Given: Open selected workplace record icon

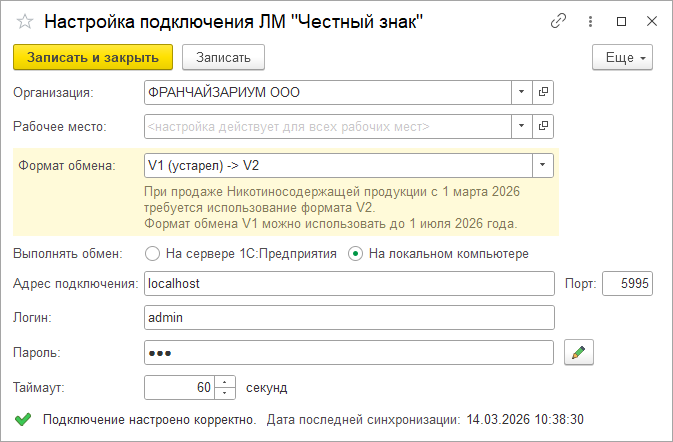Looking at the screenshot, I should pos(544,126).
